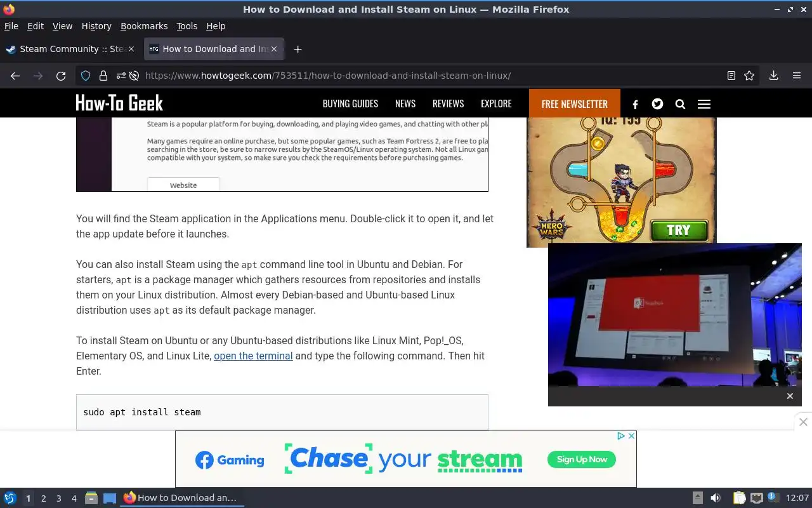Open the Reviews section
This screenshot has width=812, height=508.
click(x=448, y=104)
